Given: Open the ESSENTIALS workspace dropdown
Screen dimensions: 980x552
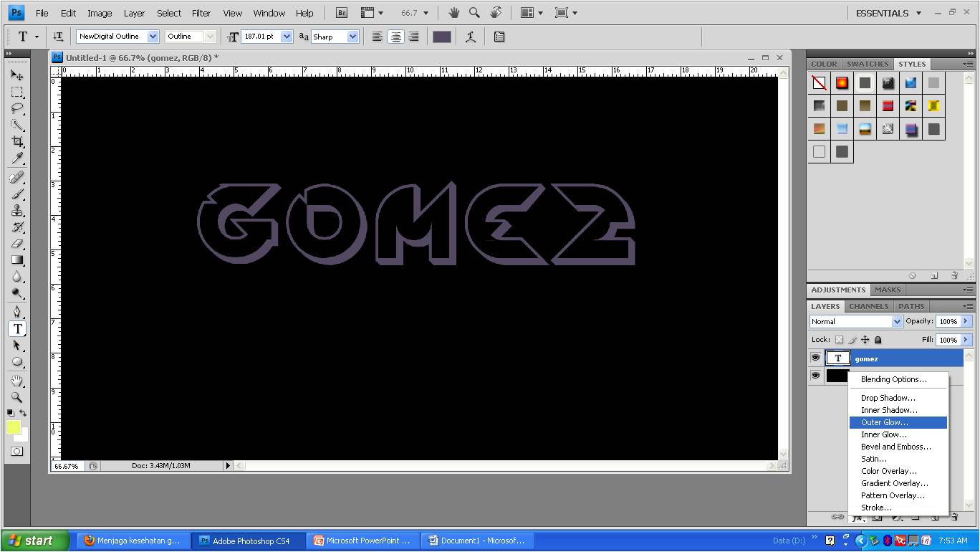Looking at the screenshot, I should pos(889,13).
